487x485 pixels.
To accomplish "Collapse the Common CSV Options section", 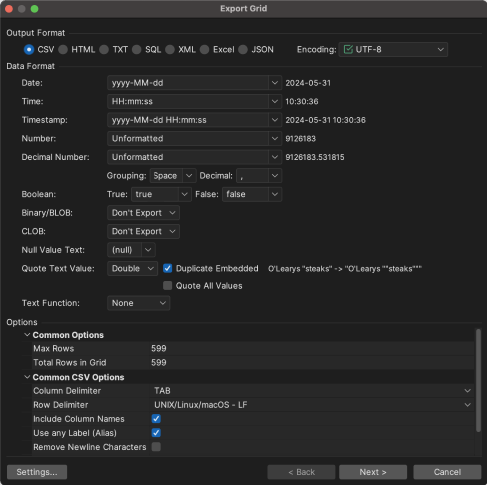I will pyautogui.click(x=27, y=377).
